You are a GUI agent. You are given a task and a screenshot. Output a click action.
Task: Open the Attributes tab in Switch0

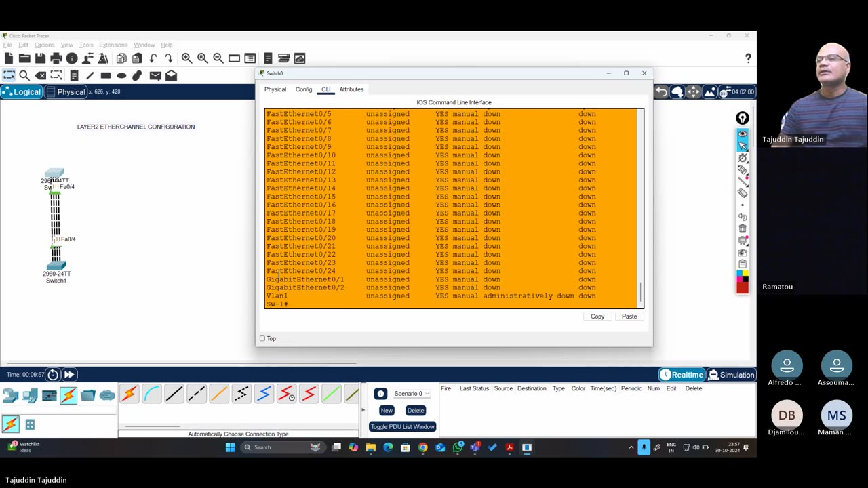click(x=351, y=89)
